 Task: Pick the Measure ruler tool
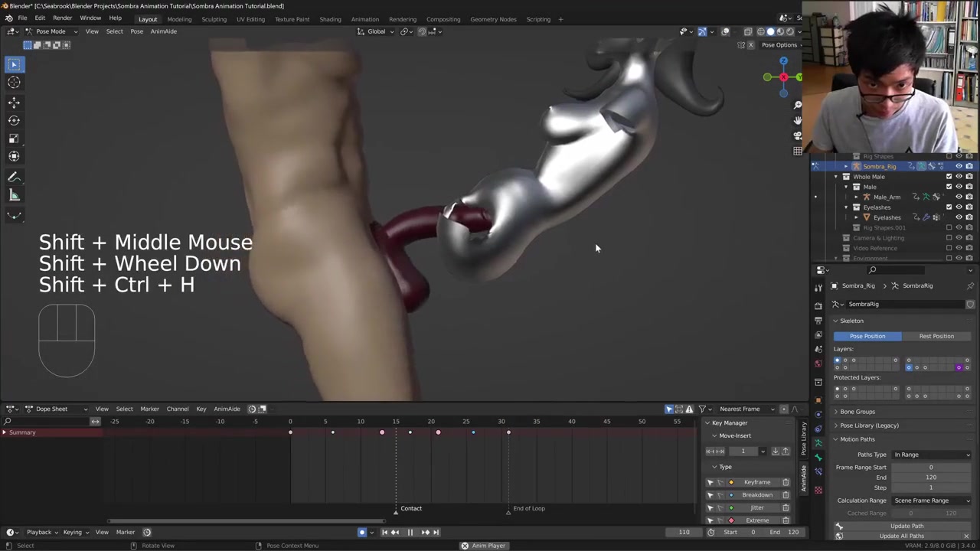coord(14,196)
